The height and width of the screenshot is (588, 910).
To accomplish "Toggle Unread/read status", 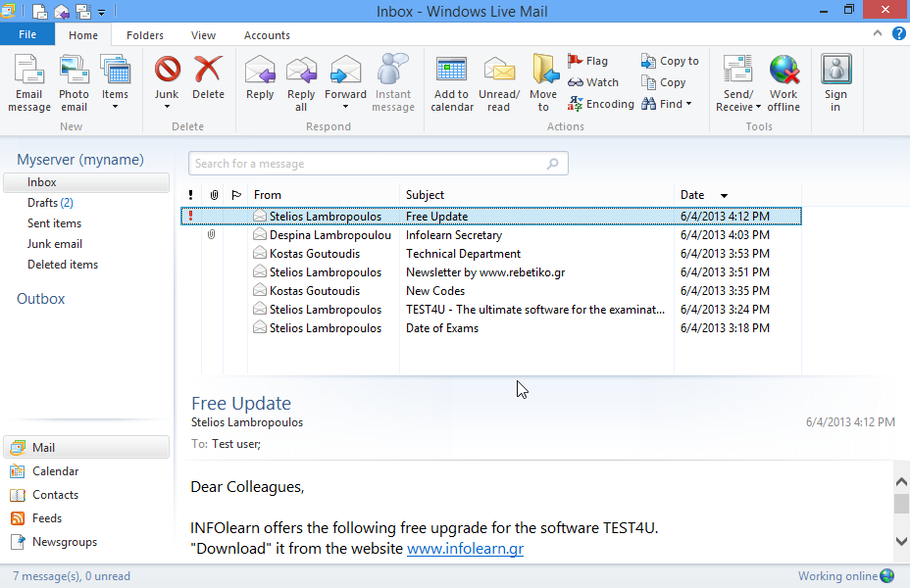I will click(x=499, y=82).
